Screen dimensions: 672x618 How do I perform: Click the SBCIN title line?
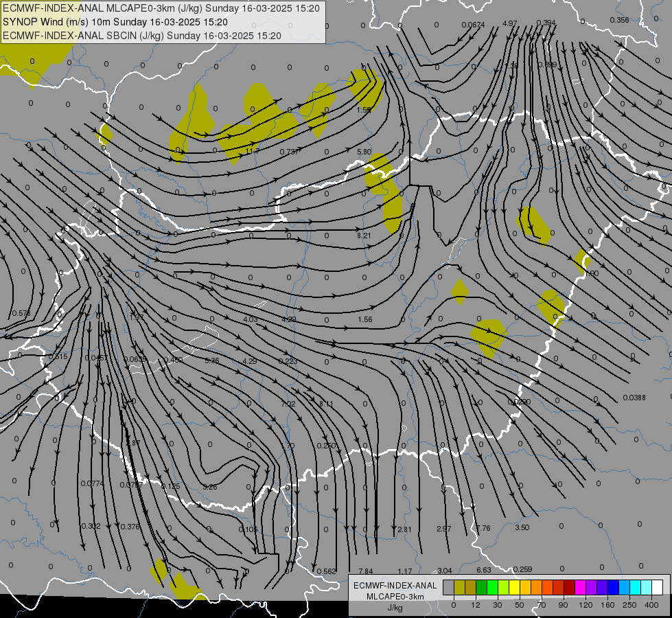(142, 36)
